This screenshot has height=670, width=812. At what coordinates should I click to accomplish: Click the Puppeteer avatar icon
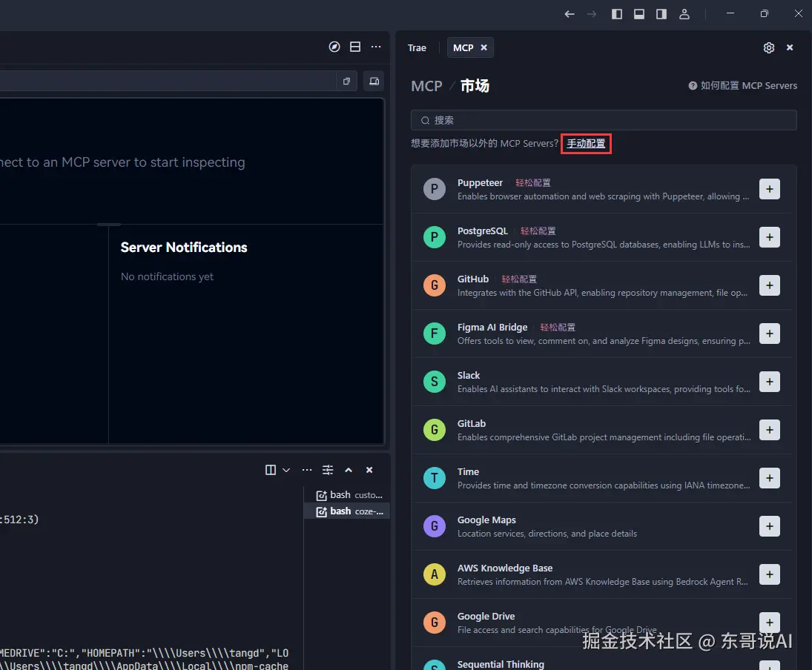tap(435, 189)
